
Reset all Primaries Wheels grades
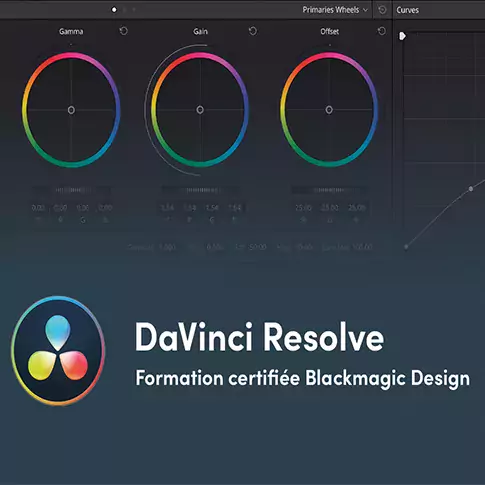tap(382, 10)
